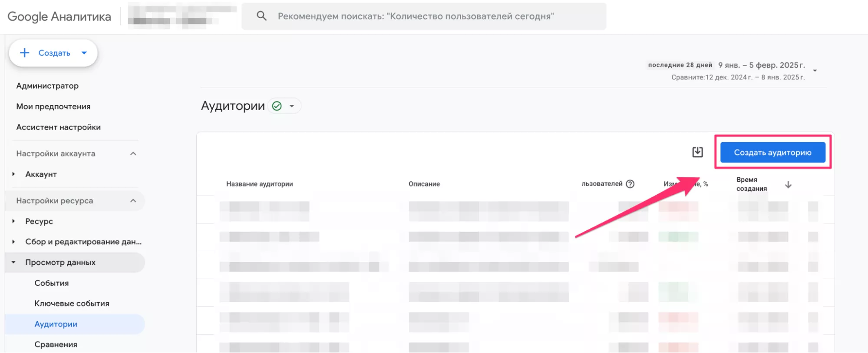Viewport: 868px width, 353px height.
Task: Go to Сравнения in sidebar
Action: (56, 344)
